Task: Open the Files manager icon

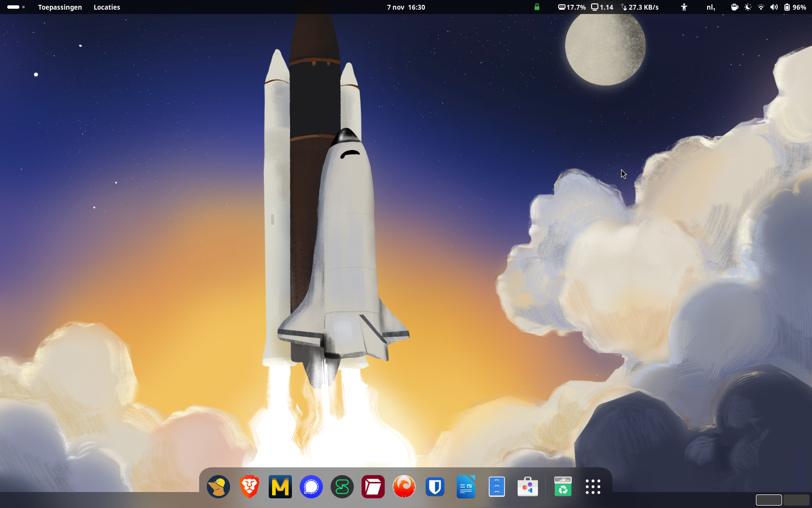Action: point(497,487)
